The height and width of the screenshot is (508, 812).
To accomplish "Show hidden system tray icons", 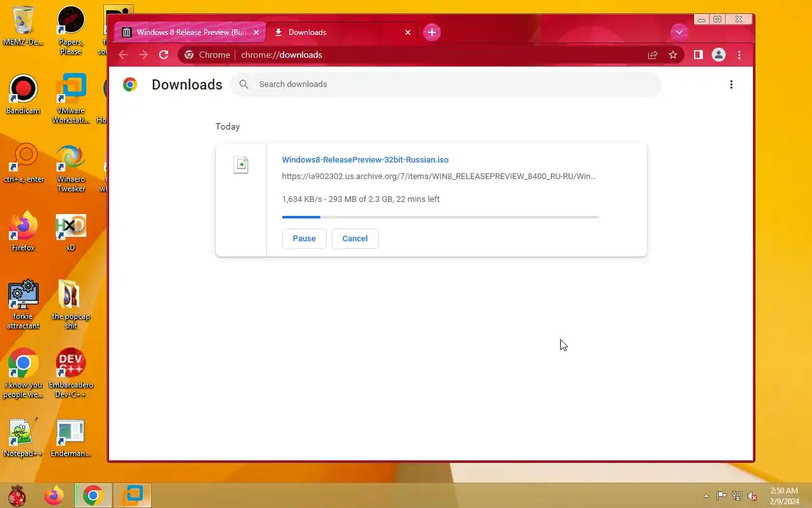I will click(706, 496).
